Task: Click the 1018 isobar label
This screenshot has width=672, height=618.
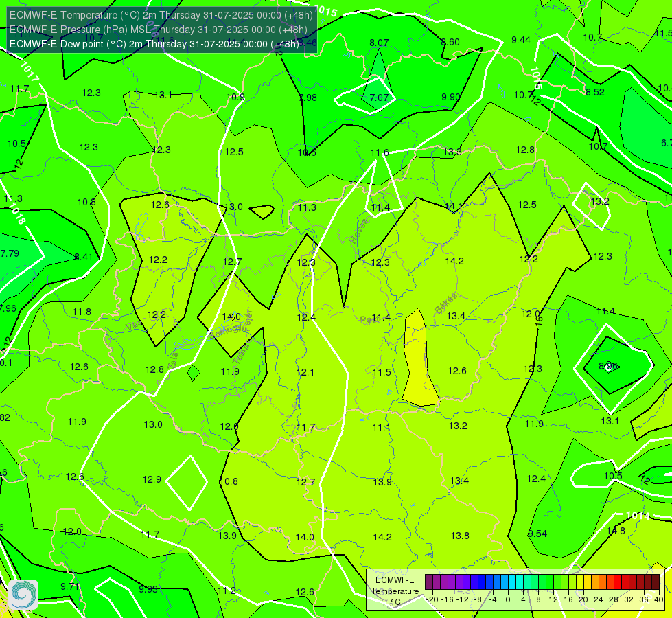Action: click(x=16, y=214)
